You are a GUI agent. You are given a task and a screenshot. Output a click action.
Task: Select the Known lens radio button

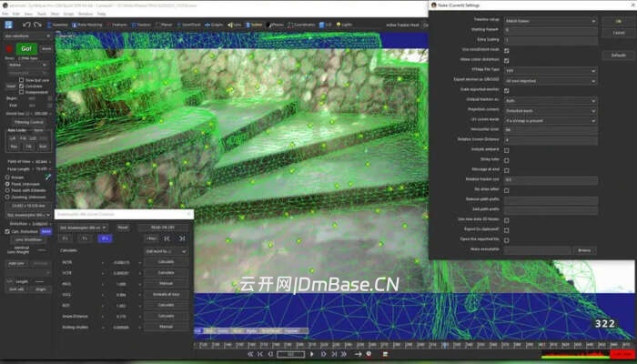coord(7,177)
